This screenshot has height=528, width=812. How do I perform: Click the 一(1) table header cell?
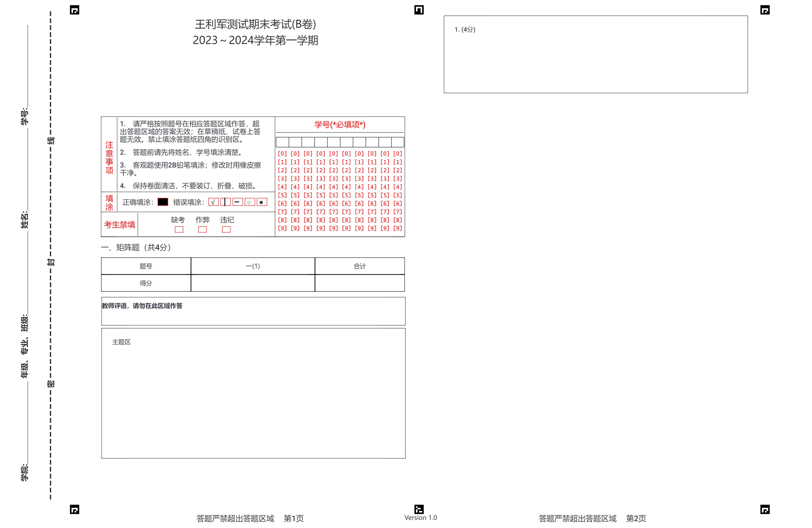pyautogui.click(x=253, y=266)
